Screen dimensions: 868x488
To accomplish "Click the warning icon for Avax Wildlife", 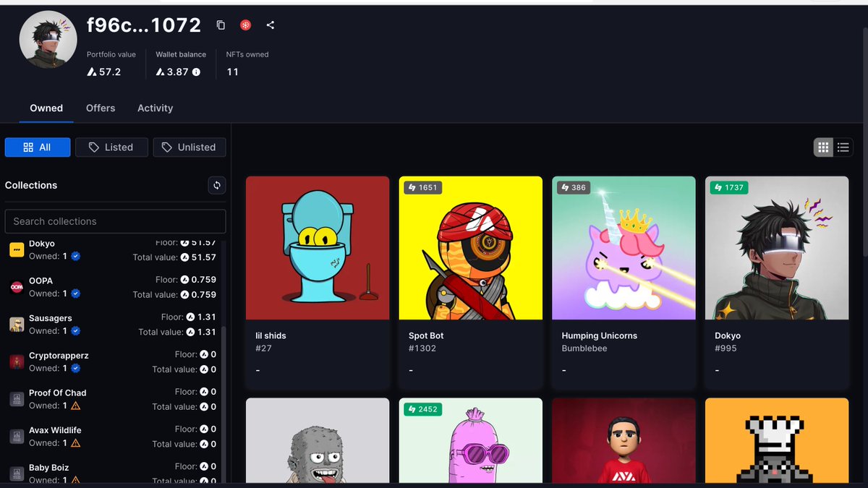I will click(x=76, y=443).
